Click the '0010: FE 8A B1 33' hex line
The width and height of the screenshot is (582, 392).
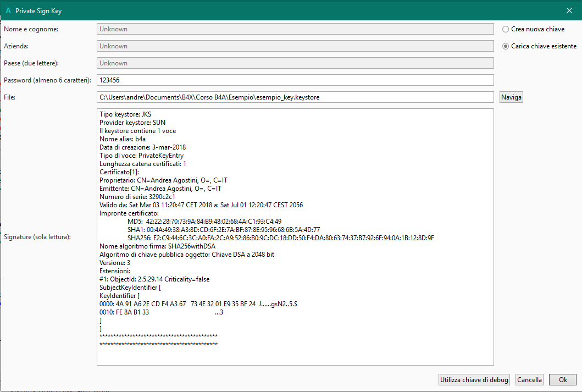pyautogui.click(x=161, y=312)
